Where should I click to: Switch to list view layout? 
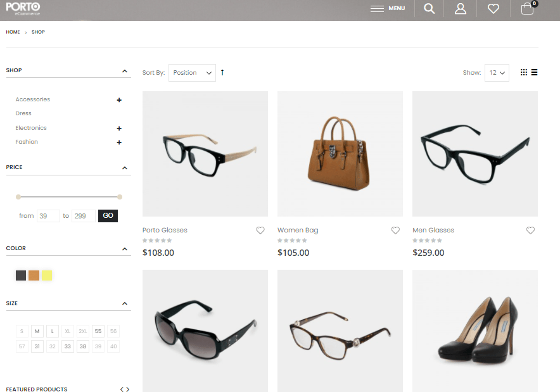point(535,72)
